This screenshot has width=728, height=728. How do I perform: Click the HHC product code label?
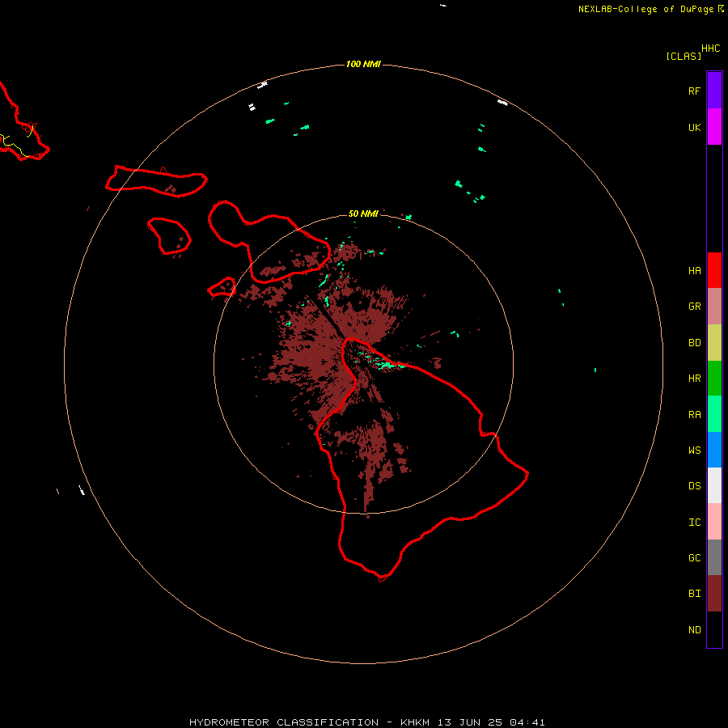click(x=711, y=49)
